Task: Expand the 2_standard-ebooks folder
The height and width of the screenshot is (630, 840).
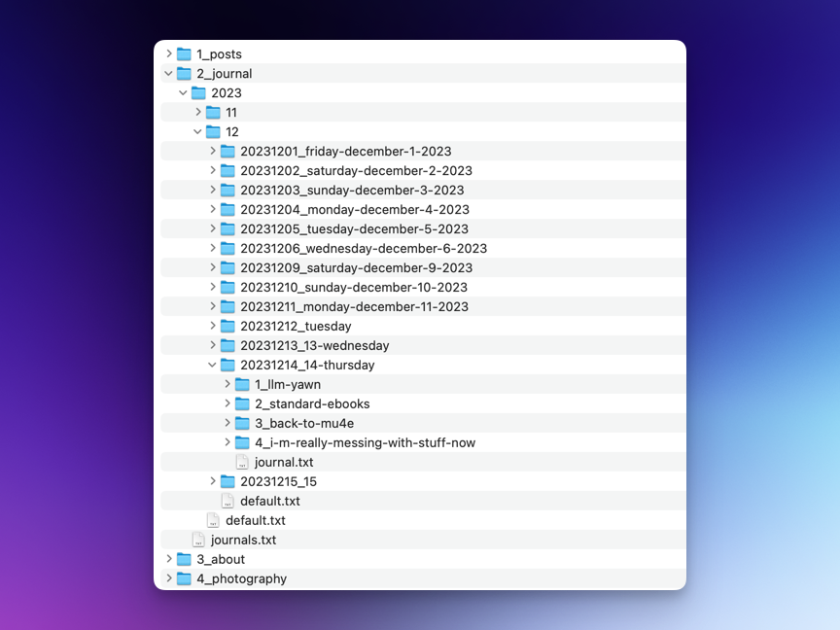Action: coord(227,403)
